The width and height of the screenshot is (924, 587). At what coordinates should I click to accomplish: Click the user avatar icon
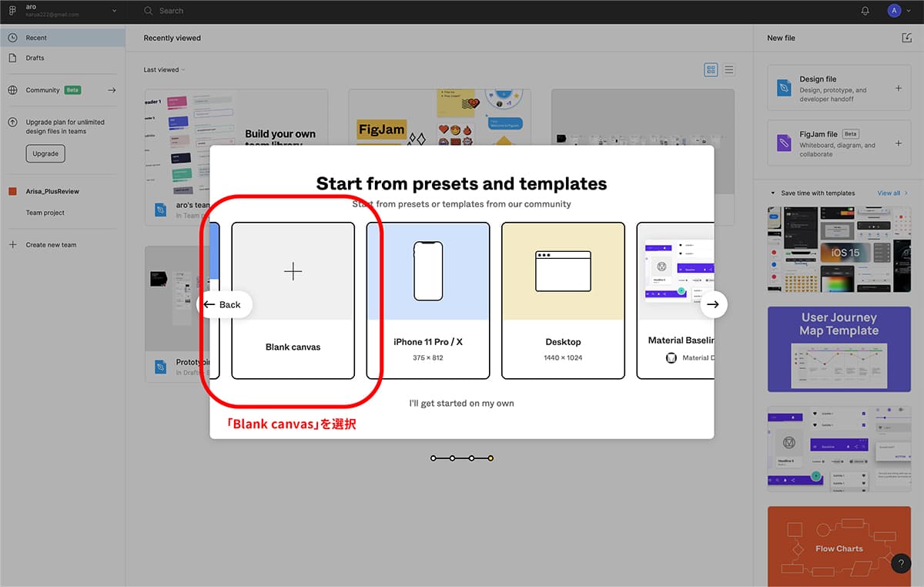[x=893, y=11]
